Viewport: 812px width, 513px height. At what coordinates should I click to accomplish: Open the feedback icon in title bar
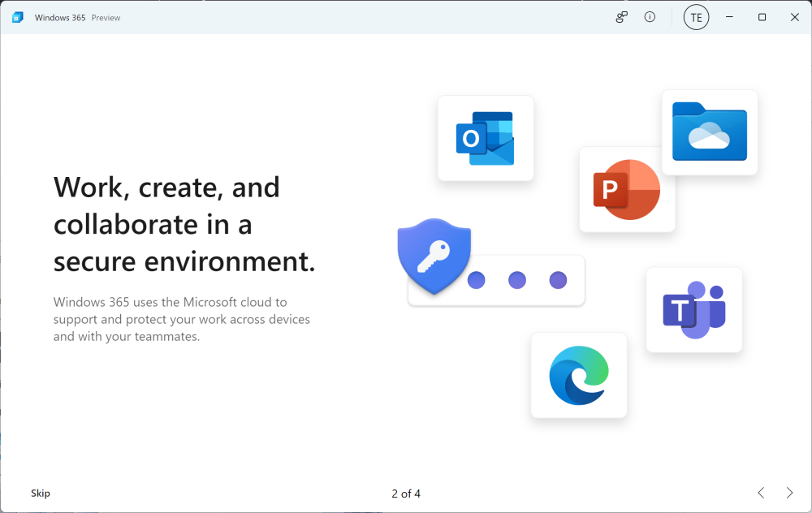point(621,17)
